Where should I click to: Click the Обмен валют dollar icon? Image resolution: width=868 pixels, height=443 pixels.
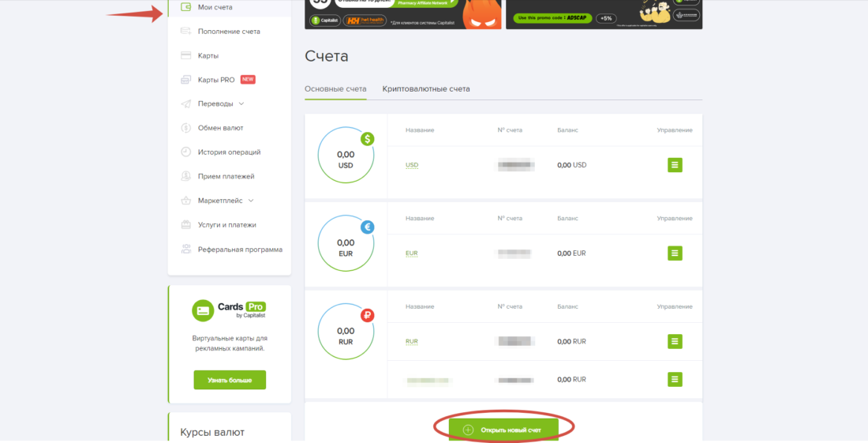186,128
